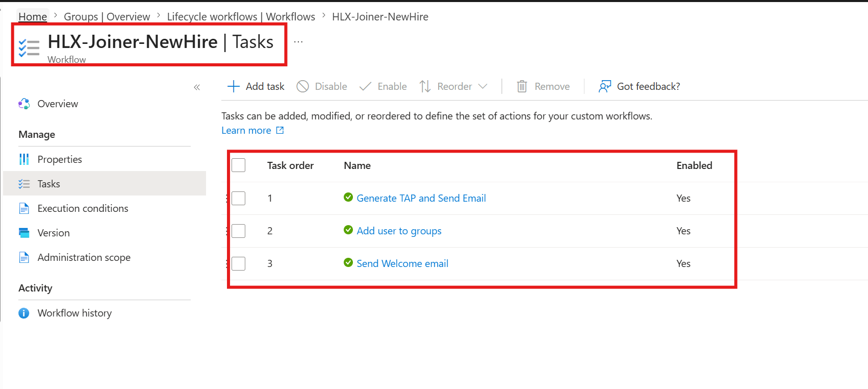Go to Lifecycle workflows | Workflows breadcrumb

(241, 16)
